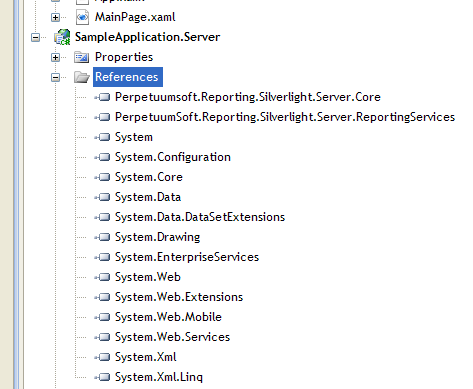Expand the MainPage.xaml node
The height and width of the screenshot is (389, 473).
[55, 17]
